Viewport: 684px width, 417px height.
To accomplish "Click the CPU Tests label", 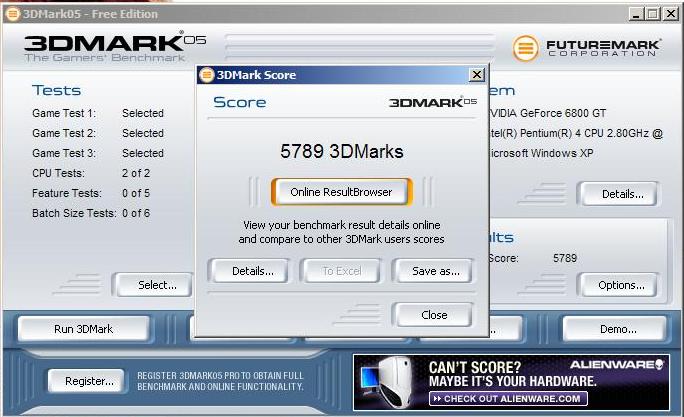I will pos(58,173).
